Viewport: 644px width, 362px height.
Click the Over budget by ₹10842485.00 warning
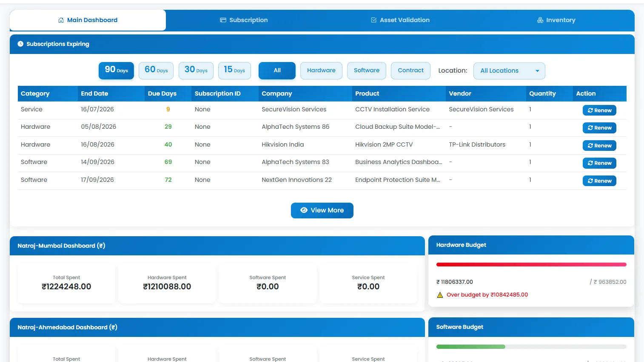[x=487, y=295]
